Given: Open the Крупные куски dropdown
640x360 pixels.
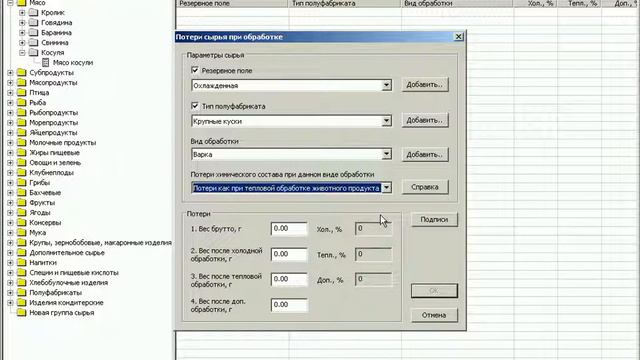Looking at the screenshot, I should [386, 121].
